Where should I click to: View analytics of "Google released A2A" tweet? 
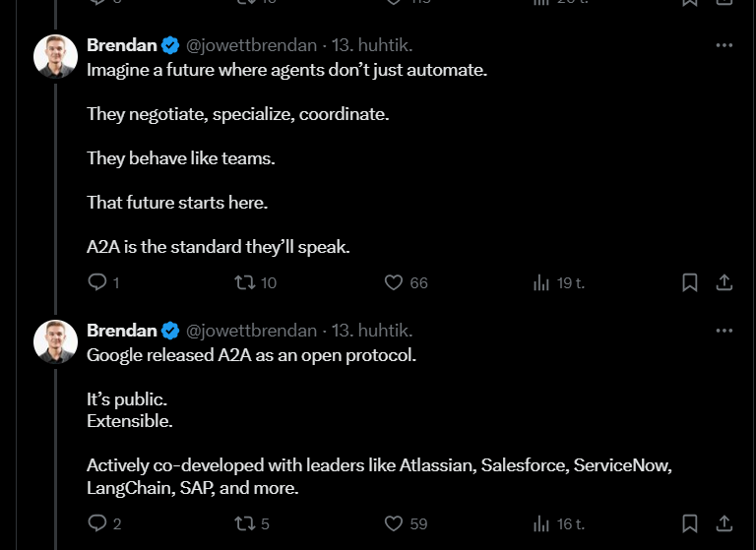coord(541,523)
